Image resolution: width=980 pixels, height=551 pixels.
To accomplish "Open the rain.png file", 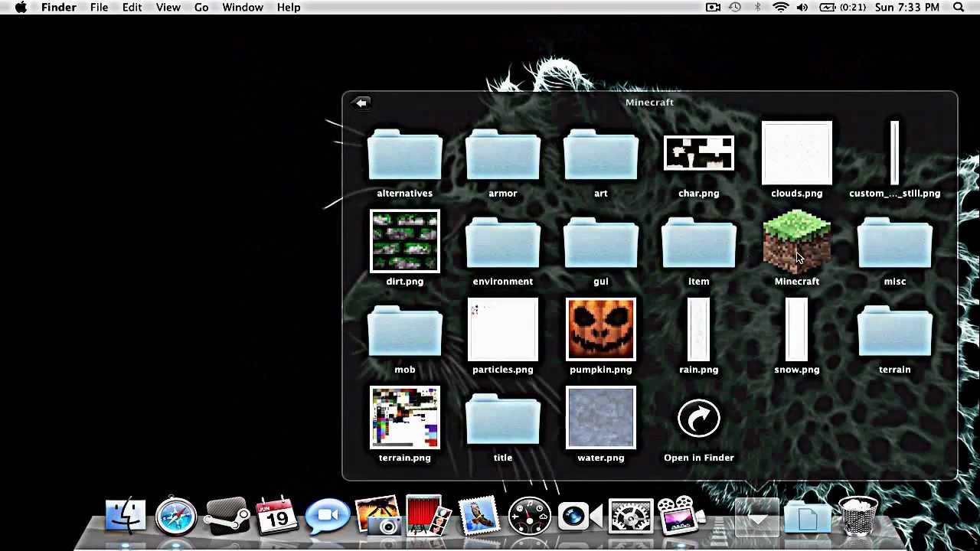I will pyautogui.click(x=698, y=329).
